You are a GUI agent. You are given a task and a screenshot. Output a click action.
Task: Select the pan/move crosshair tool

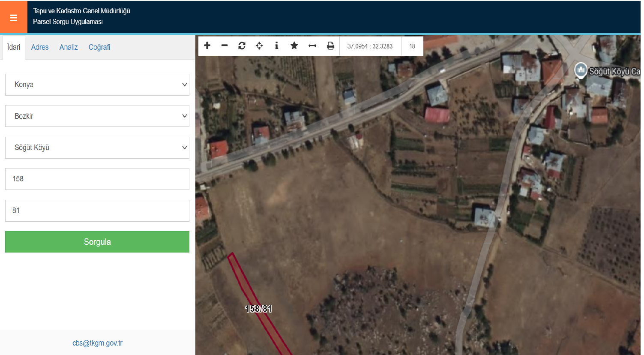[x=259, y=45]
